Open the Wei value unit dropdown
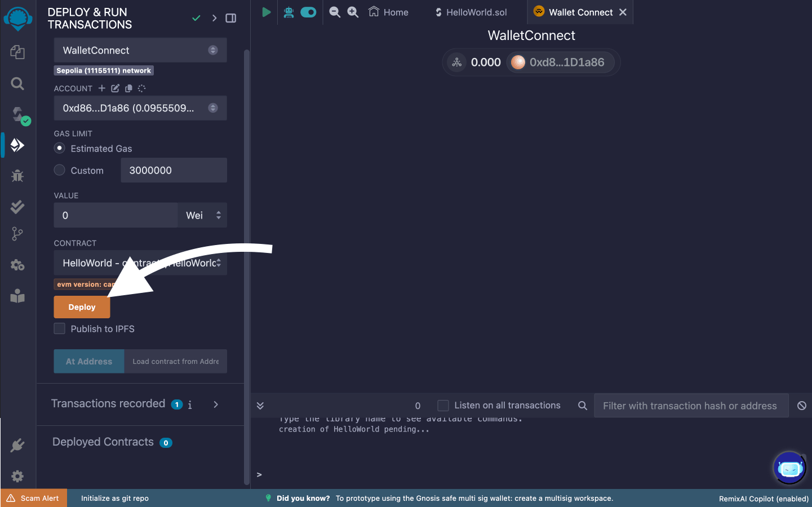 point(203,215)
